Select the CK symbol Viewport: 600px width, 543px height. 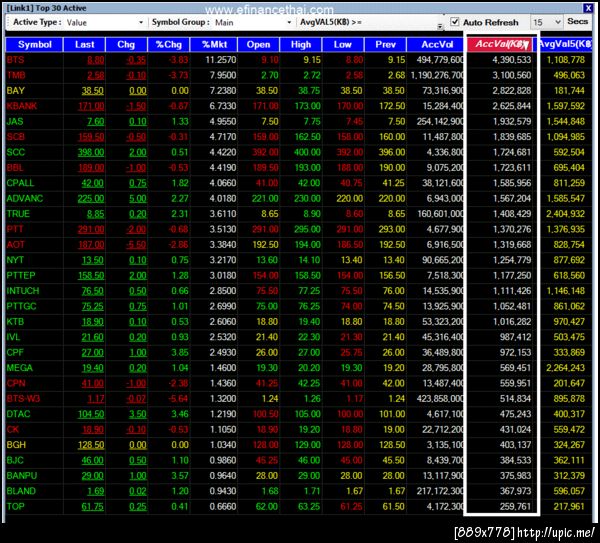(x=13, y=429)
